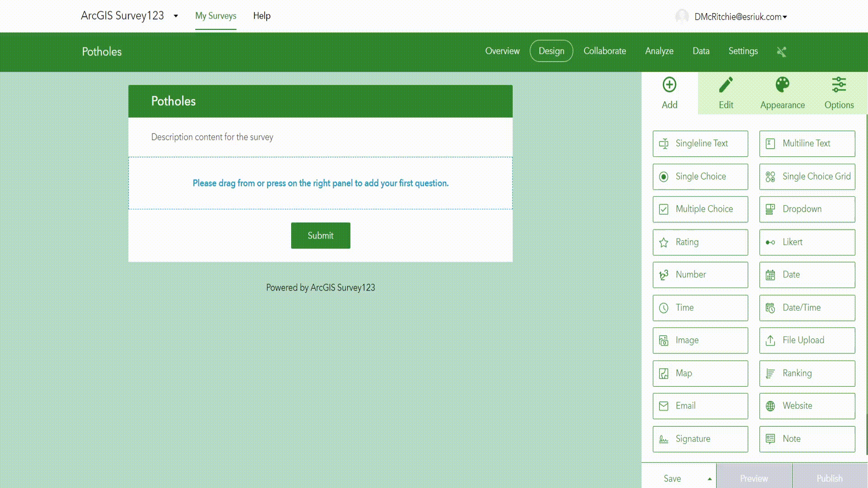868x488 pixels.
Task: Click the Add plus-circle icon
Action: [x=669, y=85]
